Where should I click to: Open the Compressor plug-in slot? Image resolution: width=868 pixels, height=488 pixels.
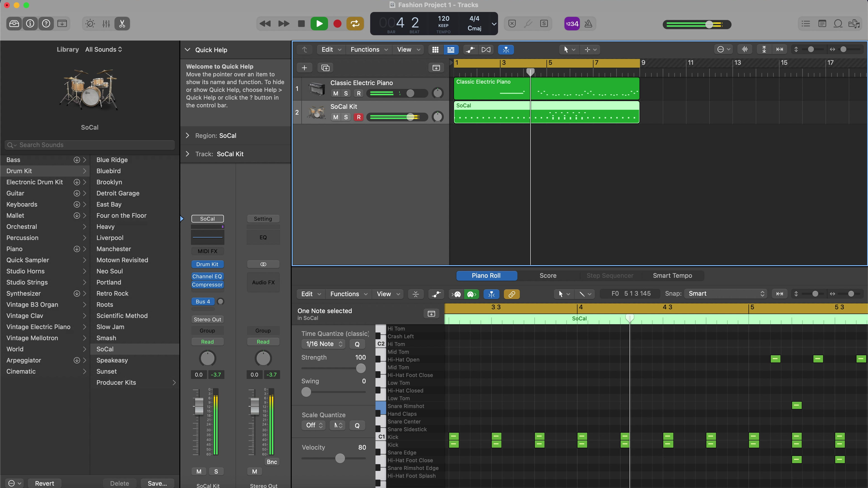click(207, 285)
